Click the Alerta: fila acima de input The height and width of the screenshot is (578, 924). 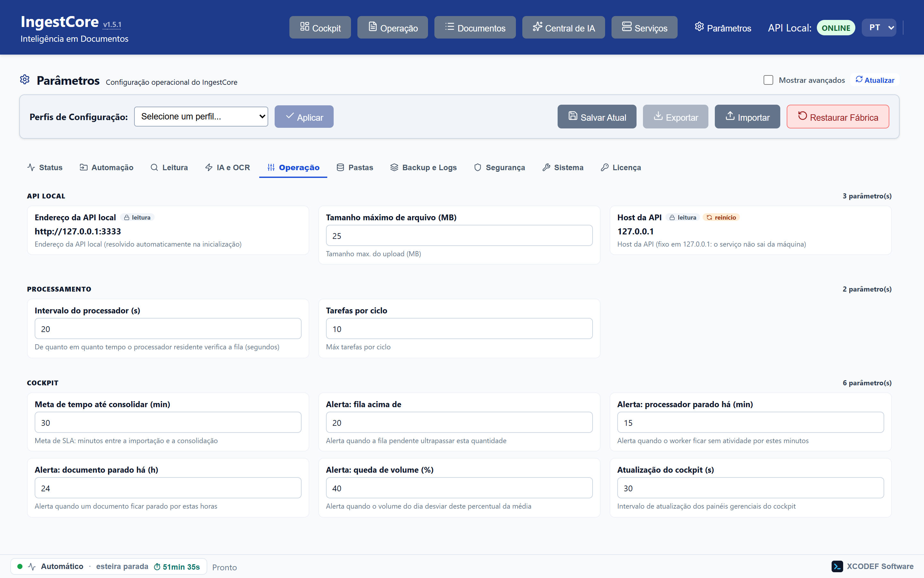[459, 422]
